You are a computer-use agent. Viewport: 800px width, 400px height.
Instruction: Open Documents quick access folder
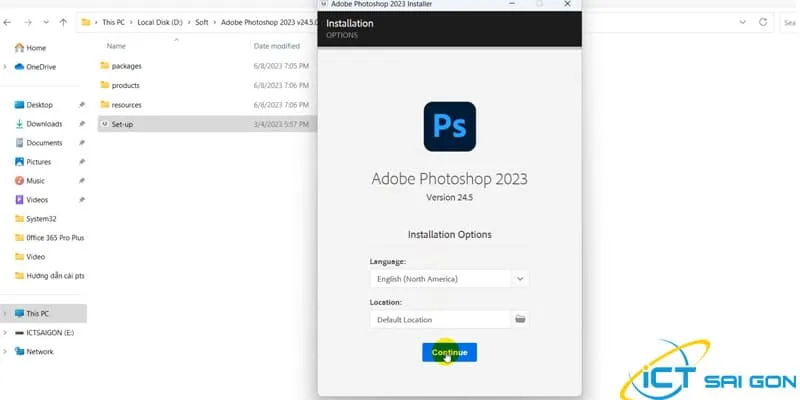pos(38,143)
